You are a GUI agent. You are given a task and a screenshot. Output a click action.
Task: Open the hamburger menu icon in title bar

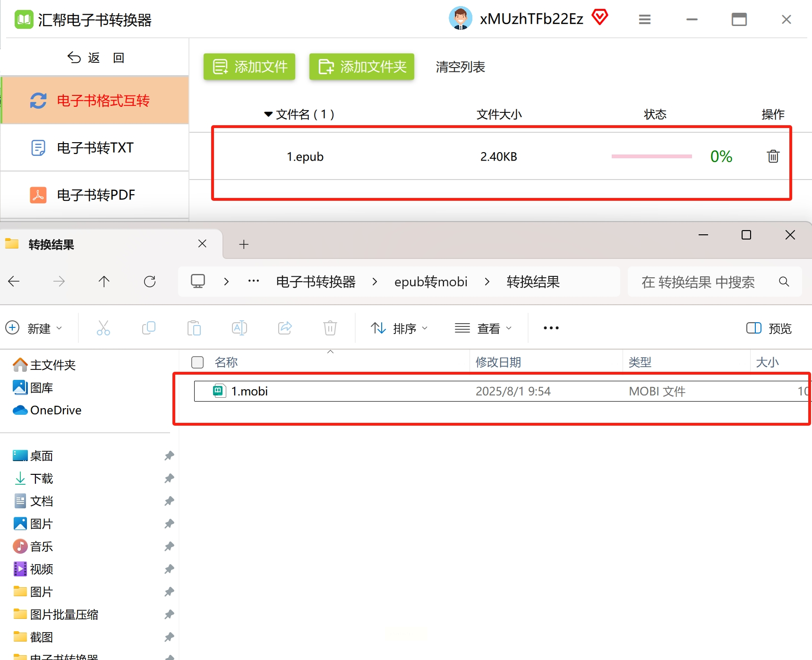(x=645, y=19)
